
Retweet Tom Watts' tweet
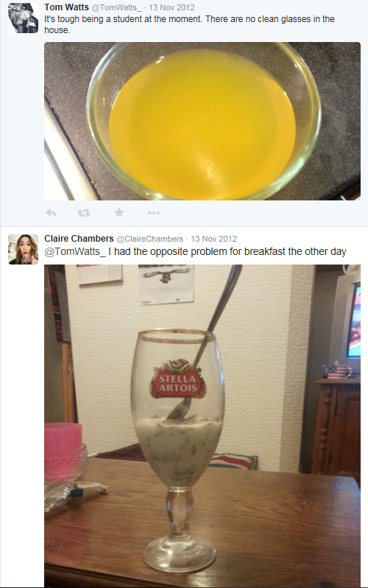84,213
